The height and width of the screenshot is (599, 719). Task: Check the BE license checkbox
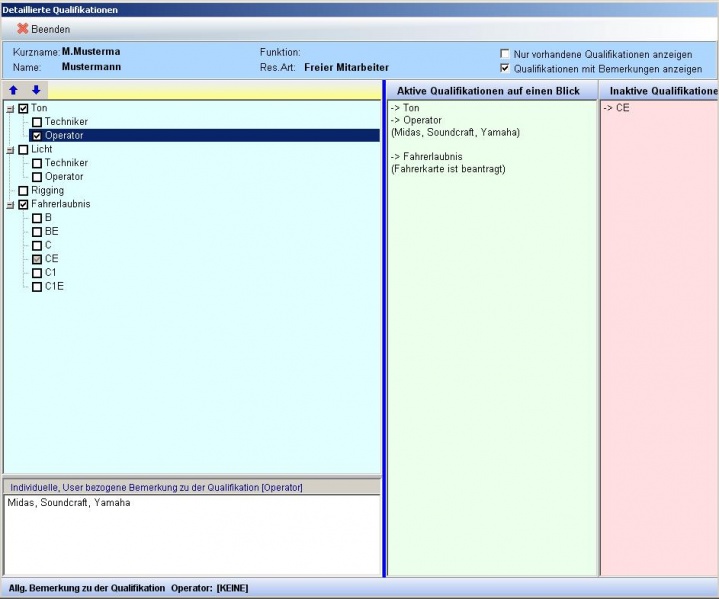click(37, 232)
